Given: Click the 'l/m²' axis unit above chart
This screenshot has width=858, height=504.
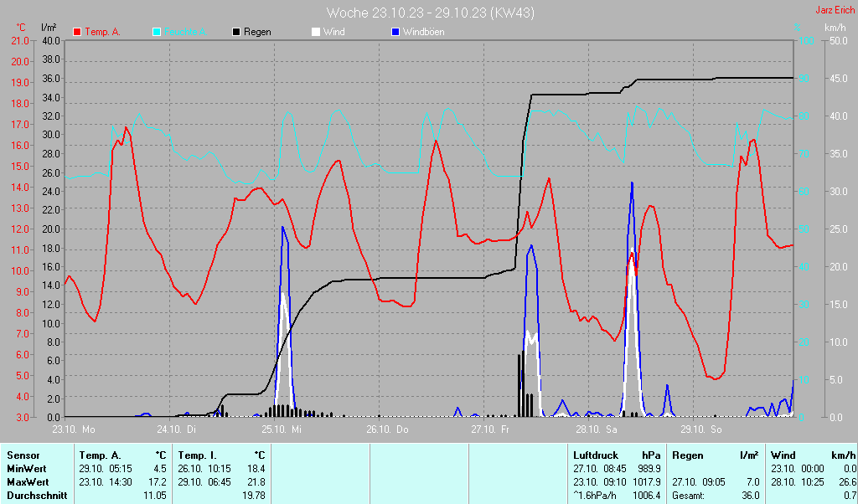Looking at the screenshot, I should click(49, 27).
